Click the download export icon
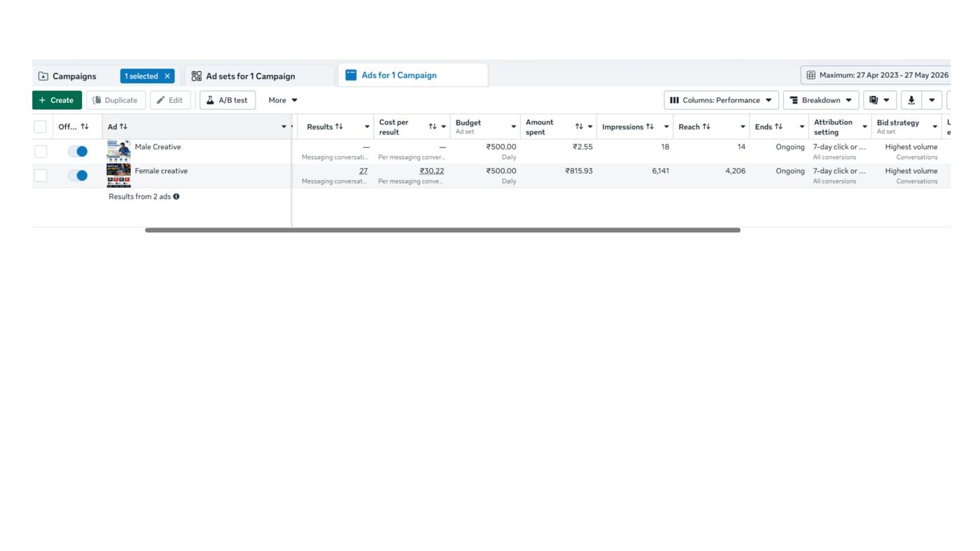The height and width of the screenshot is (551, 980). click(911, 100)
